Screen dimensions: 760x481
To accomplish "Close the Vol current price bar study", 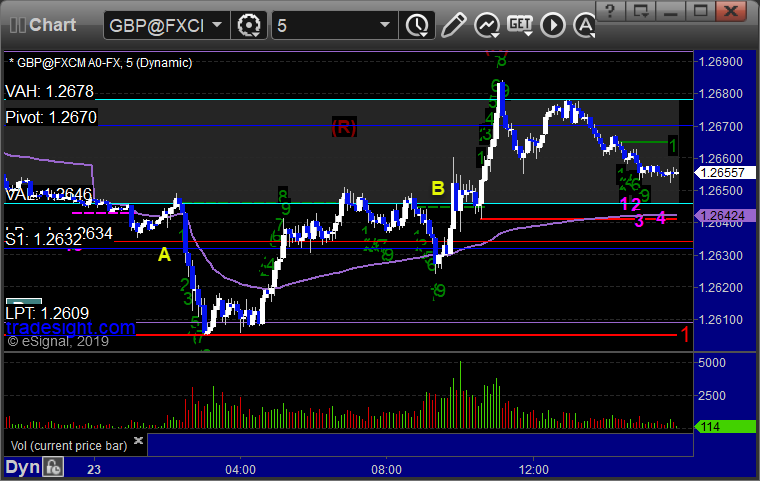I will (x=138, y=440).
